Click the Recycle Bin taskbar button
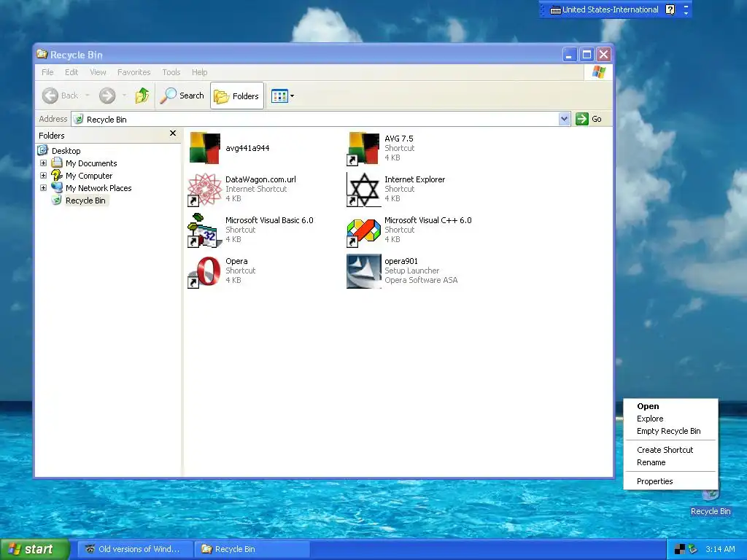The image size is (747, 560). (252, 549)
